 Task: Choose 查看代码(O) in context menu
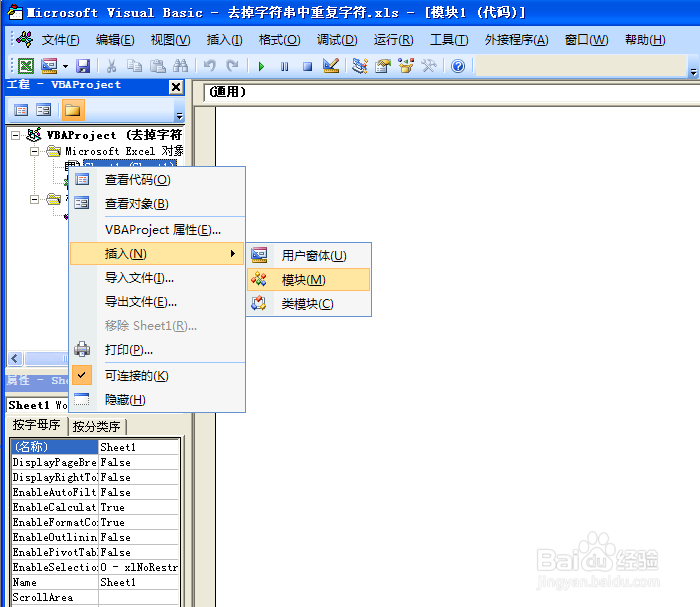click(x=158, y=180)
